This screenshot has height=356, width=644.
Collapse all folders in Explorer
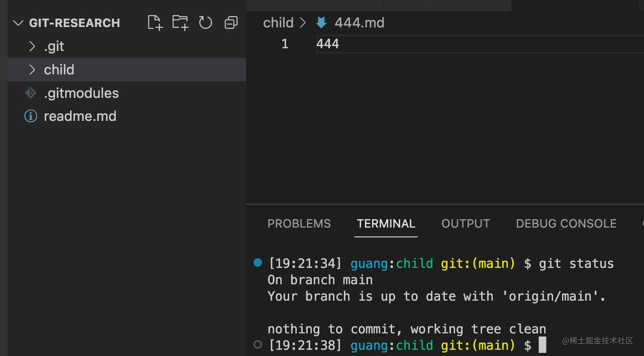coord(231,22)
